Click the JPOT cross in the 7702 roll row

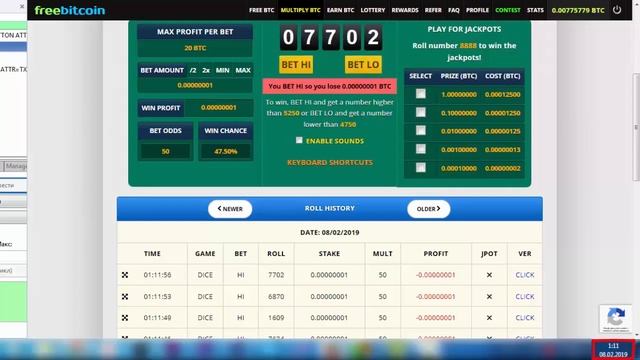(489, 275)
